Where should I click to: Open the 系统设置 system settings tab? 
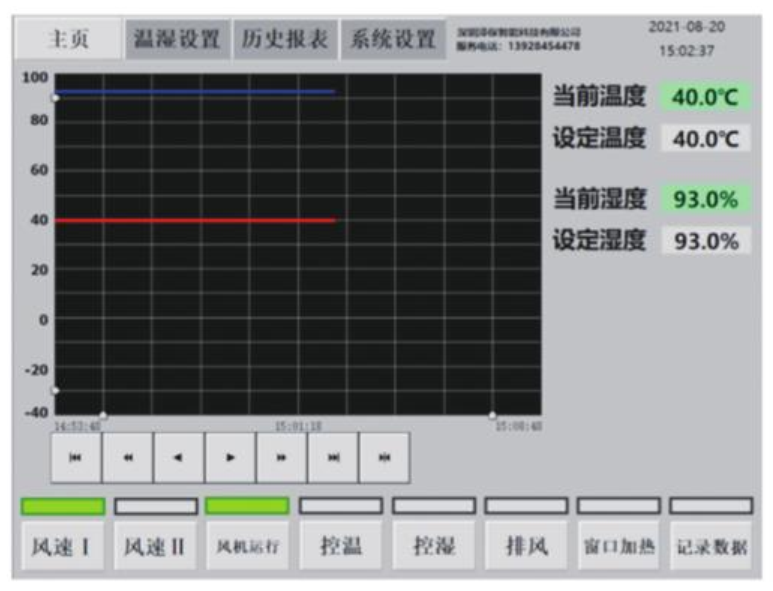point(392,40)
